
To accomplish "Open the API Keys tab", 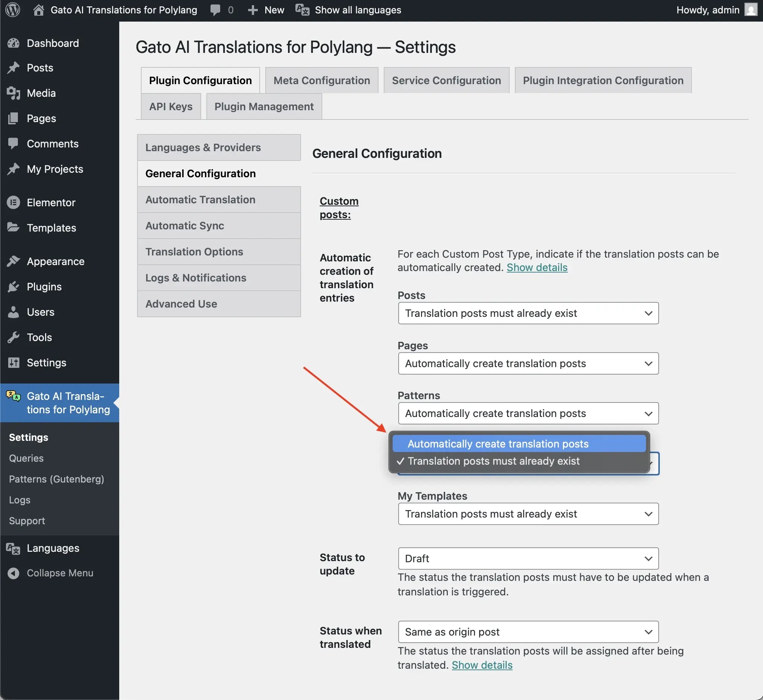I will 170,106.
